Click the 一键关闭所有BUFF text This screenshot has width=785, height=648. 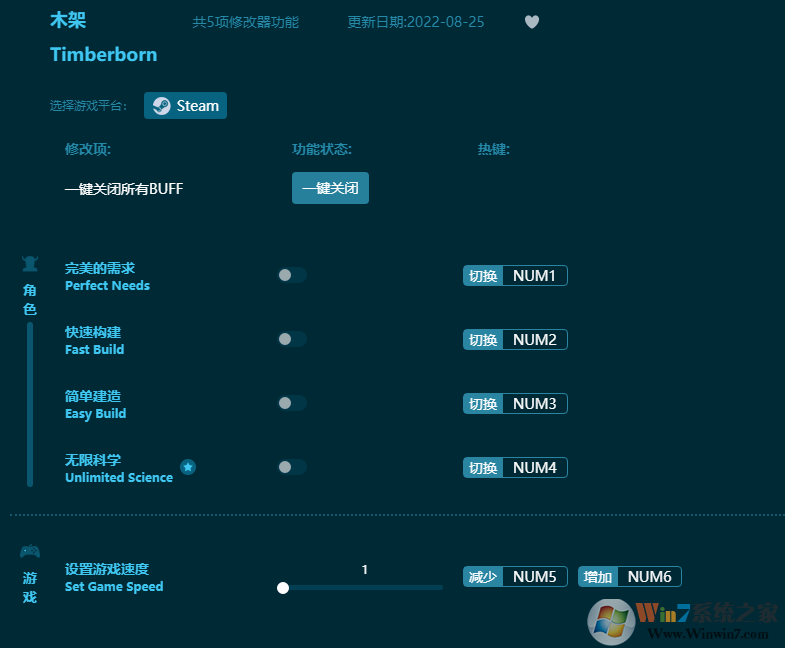tap(124, 189)
